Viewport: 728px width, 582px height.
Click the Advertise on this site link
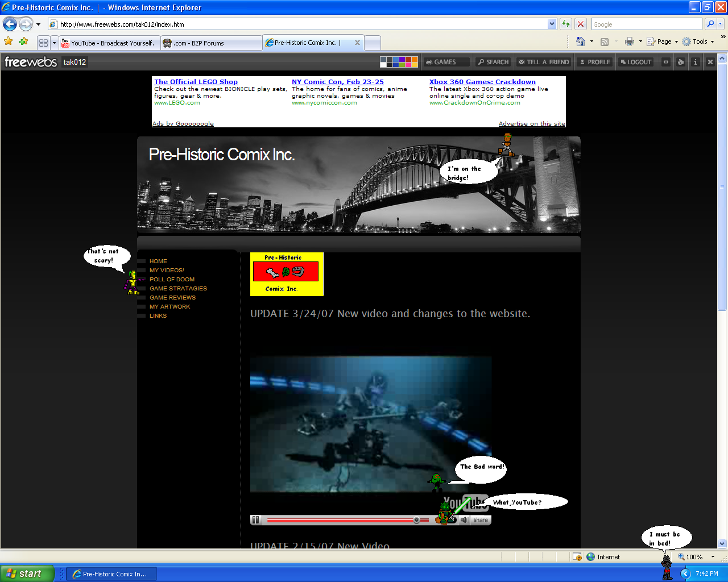tap(532, 123)
